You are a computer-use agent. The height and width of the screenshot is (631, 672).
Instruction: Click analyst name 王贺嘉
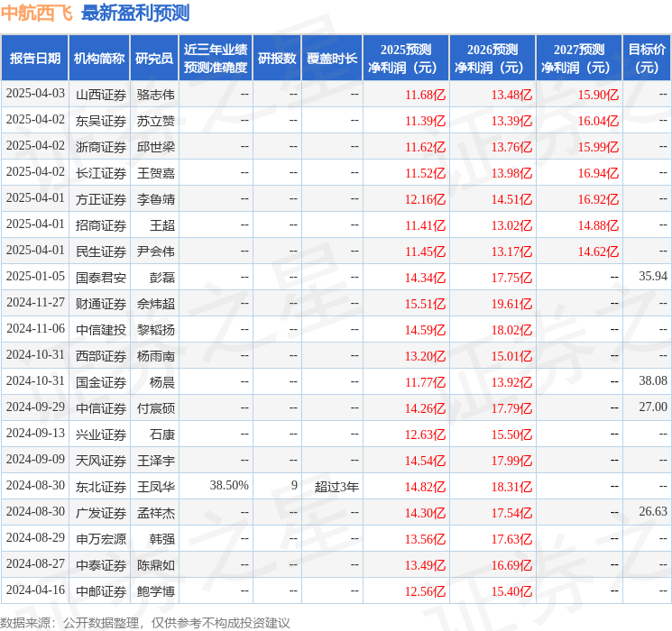click(x=155, y=173)
